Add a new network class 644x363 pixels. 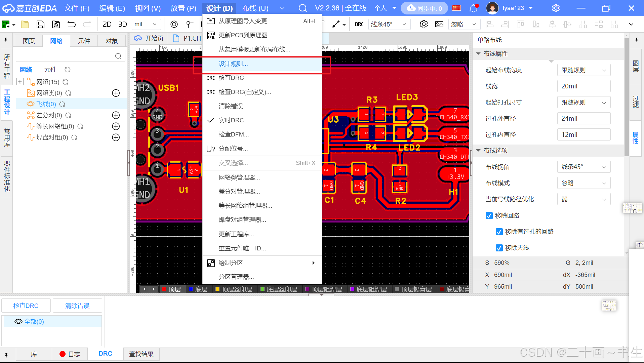(x=116, y=93)
